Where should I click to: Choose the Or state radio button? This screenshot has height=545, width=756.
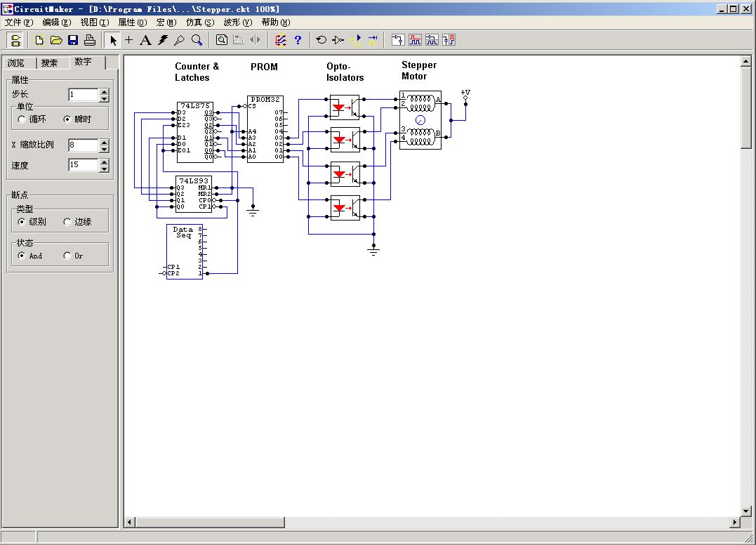tap(67, 256)
